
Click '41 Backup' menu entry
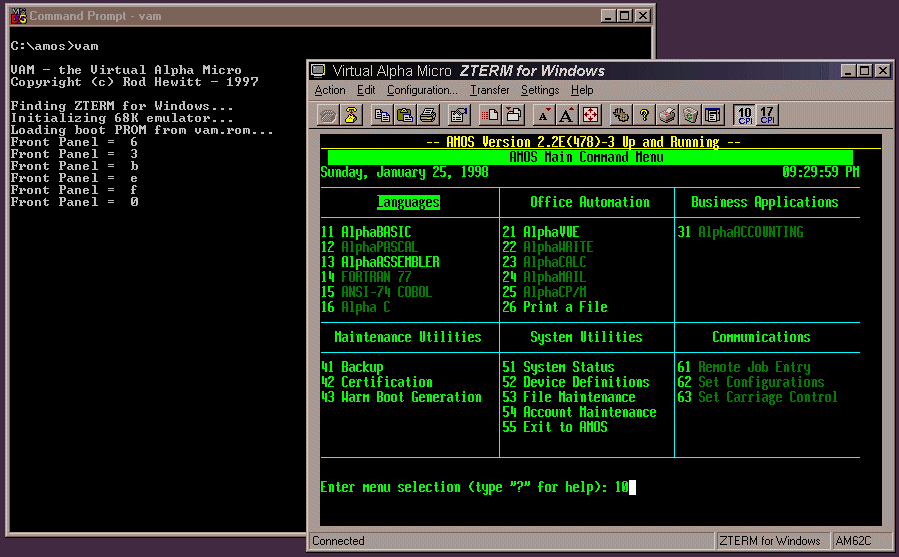click(352, 367)
